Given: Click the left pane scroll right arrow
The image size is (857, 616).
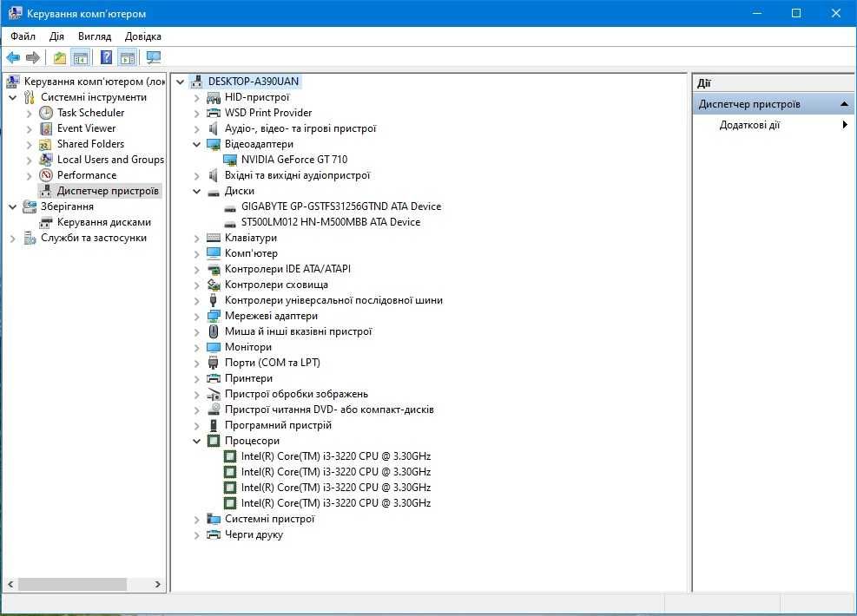Looking at the screenshot, I should [x=157, y=584].
